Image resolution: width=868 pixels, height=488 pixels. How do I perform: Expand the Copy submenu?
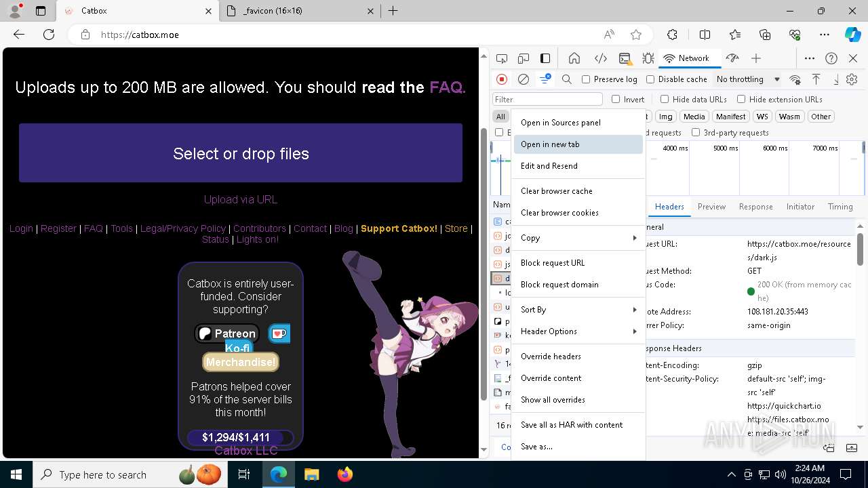(578, 238)
